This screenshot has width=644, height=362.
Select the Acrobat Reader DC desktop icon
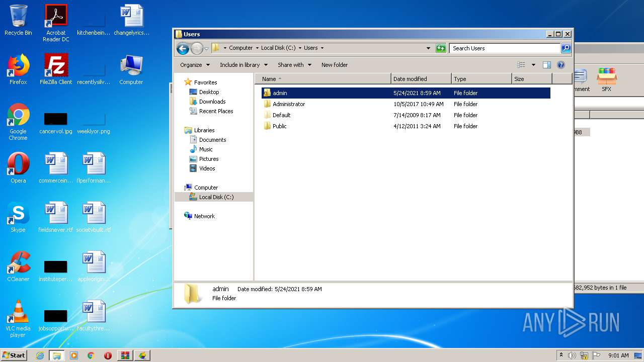[56, 23]
